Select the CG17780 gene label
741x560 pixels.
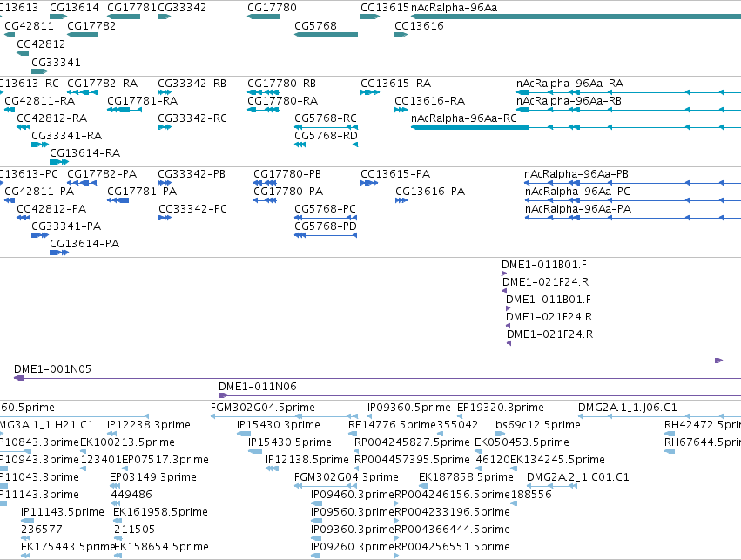[x=272, y=8]
